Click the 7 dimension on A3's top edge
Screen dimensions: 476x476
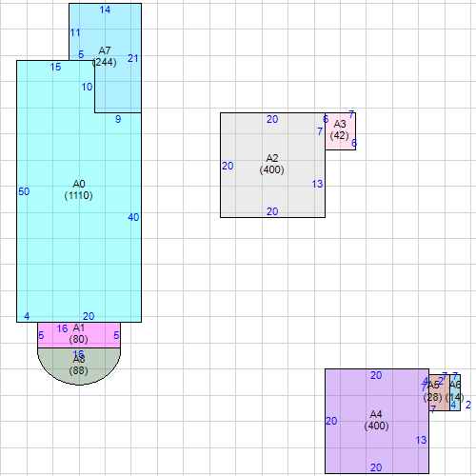pyautogui.click(x=351, y=114)
